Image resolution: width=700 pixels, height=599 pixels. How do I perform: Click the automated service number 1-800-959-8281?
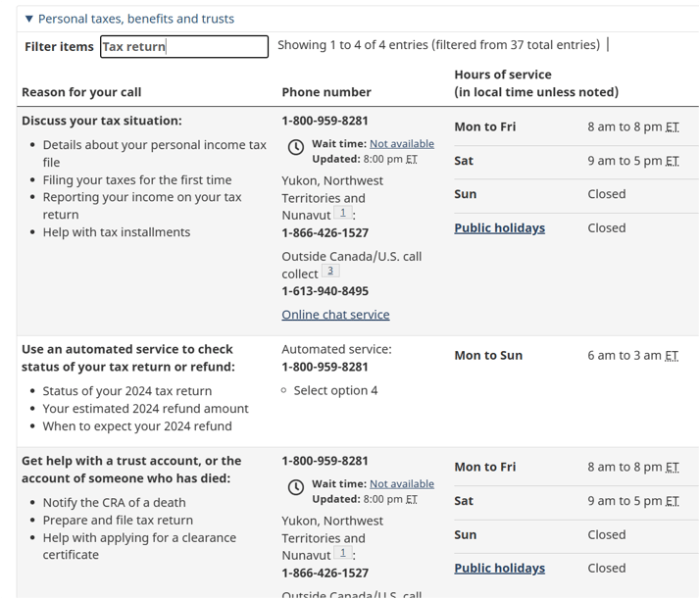click(325, 368)
